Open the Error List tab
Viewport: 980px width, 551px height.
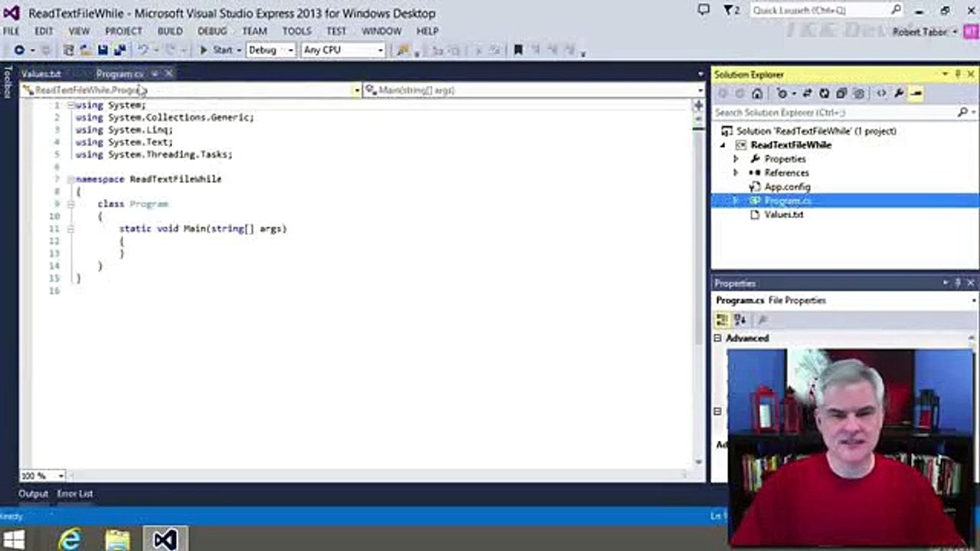[75, 494]
